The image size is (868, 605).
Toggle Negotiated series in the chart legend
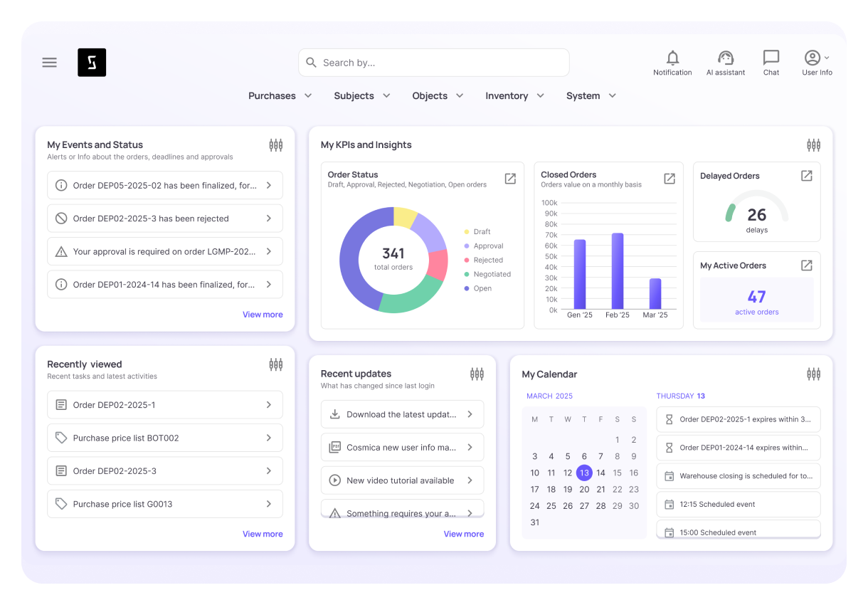point(492,275)
